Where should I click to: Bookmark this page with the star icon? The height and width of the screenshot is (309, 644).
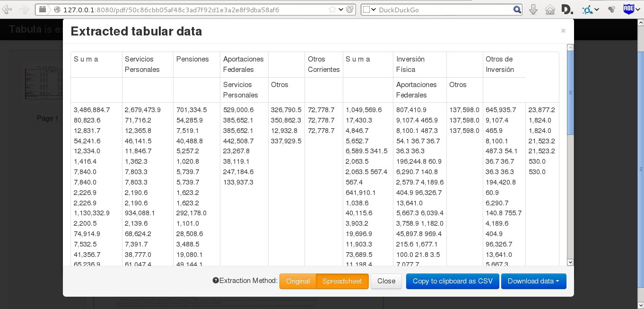pos(332,9)
